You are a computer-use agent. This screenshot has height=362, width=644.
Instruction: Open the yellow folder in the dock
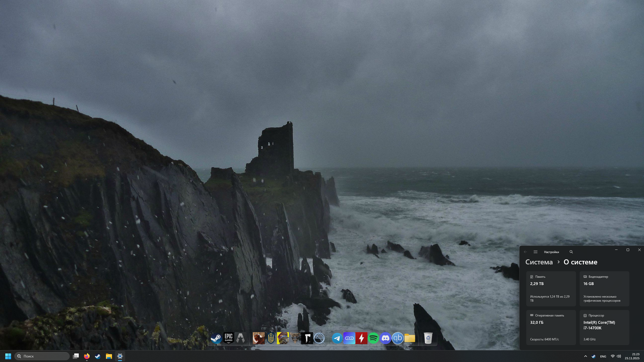(x=409, y=338)
